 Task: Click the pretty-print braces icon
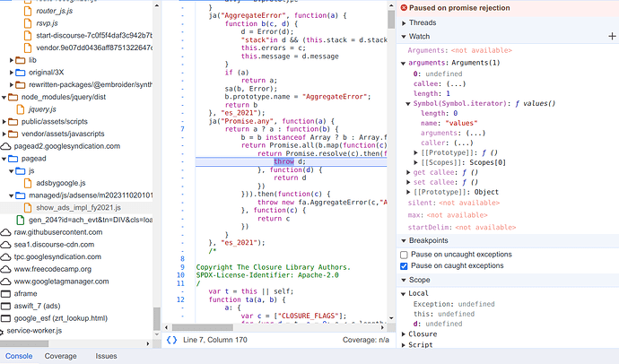coord(171,340)
